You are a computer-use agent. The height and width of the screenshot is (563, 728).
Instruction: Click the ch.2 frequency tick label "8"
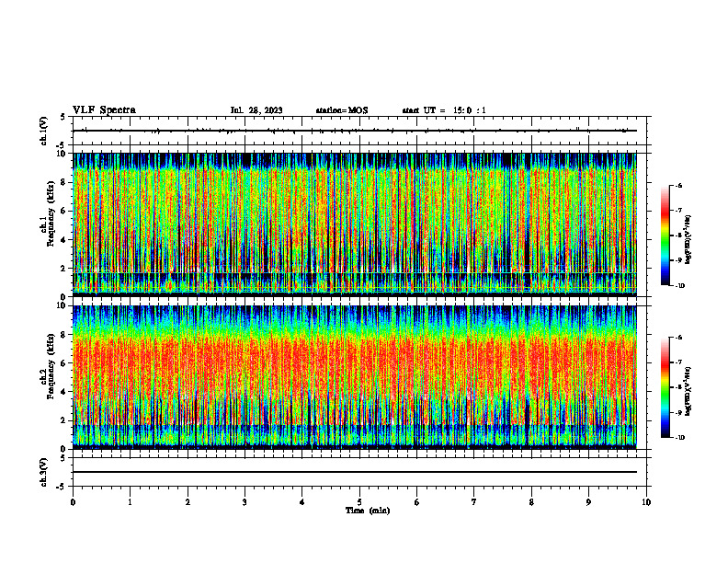click(x=64, y=335)
